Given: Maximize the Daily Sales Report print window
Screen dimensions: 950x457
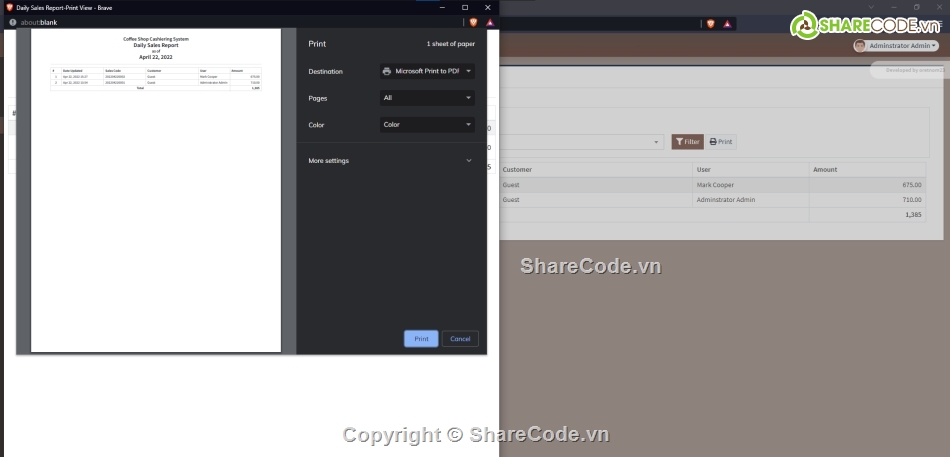Looking at the screenshot, I should 465,7.
